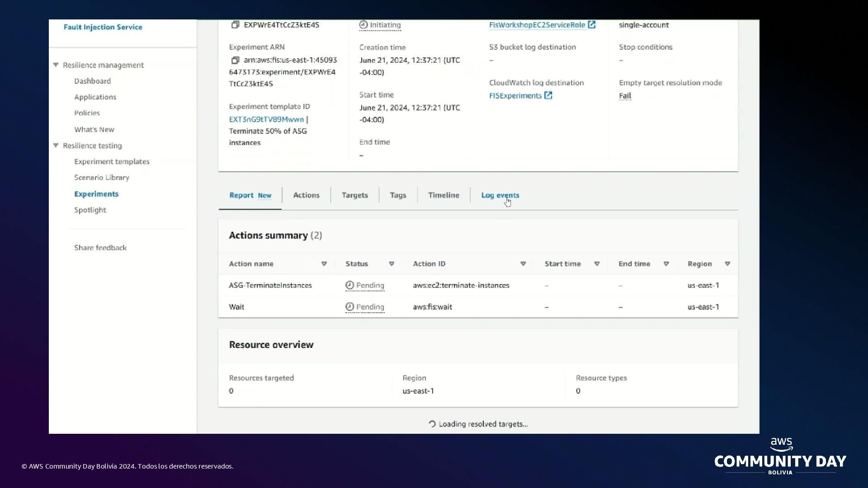868x488 pixels.
Task: Open the Targets tab
Action: (x=354, y=195)
